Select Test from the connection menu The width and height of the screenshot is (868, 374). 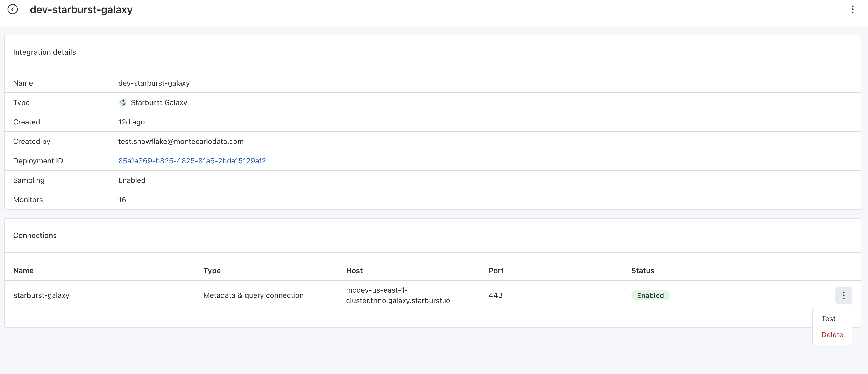pos(828,319)
